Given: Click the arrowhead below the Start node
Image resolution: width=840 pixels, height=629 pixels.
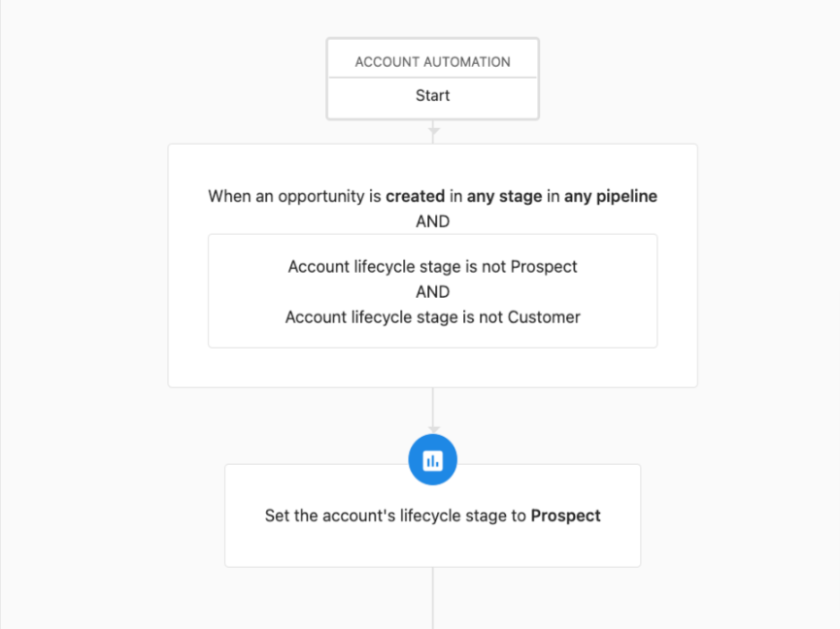Looking at the screenshot, I should tap(433, 131).
